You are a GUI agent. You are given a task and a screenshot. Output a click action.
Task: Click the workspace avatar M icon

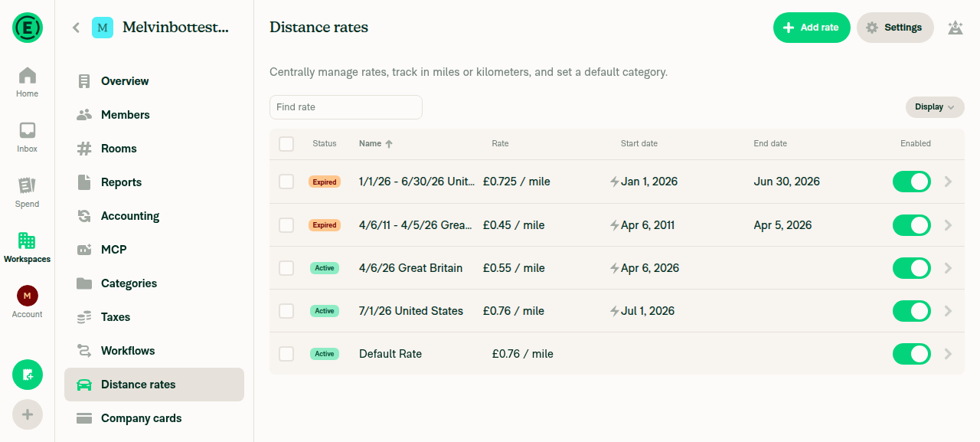click(103, 28)
